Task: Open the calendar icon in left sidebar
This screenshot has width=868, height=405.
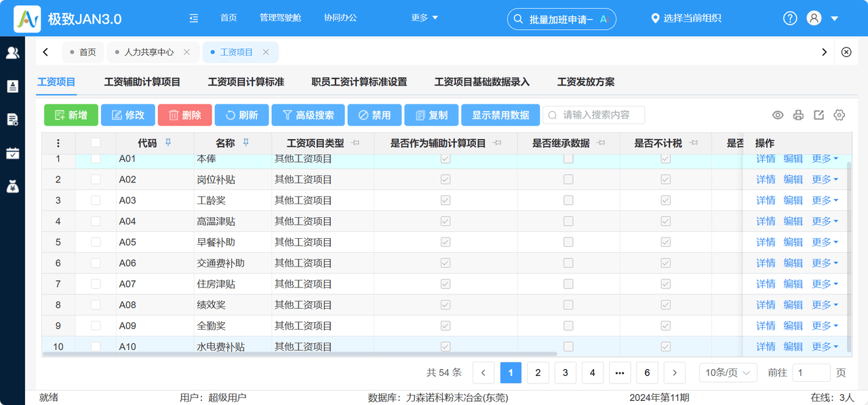Action: [x=12, y=153]
